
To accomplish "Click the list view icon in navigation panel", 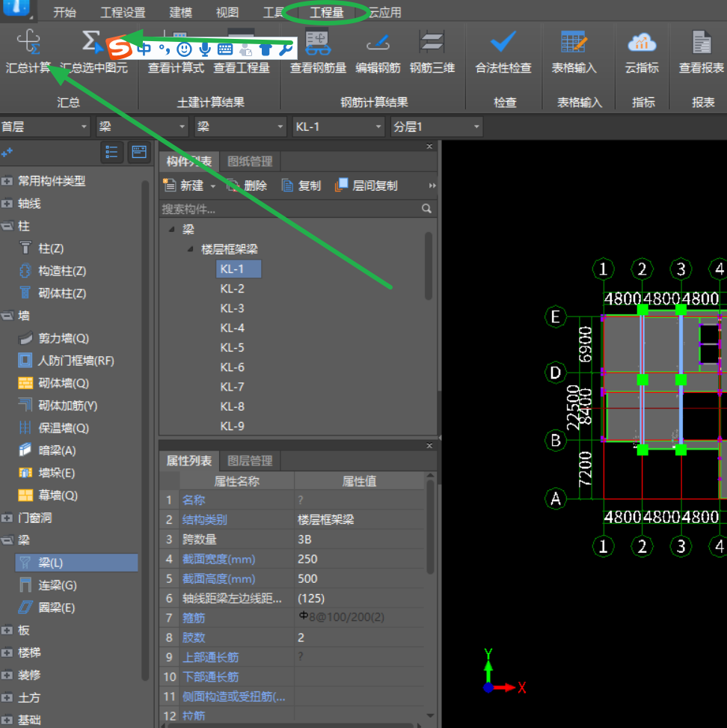I will [x=112, y=152].
